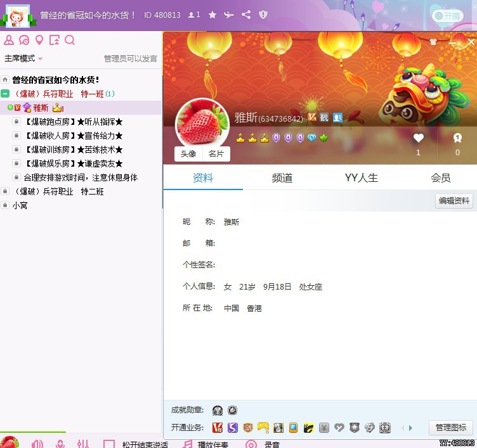This screenshot has height=448, width=477.
Task: Click the purple S service icon
Action: 232,428
